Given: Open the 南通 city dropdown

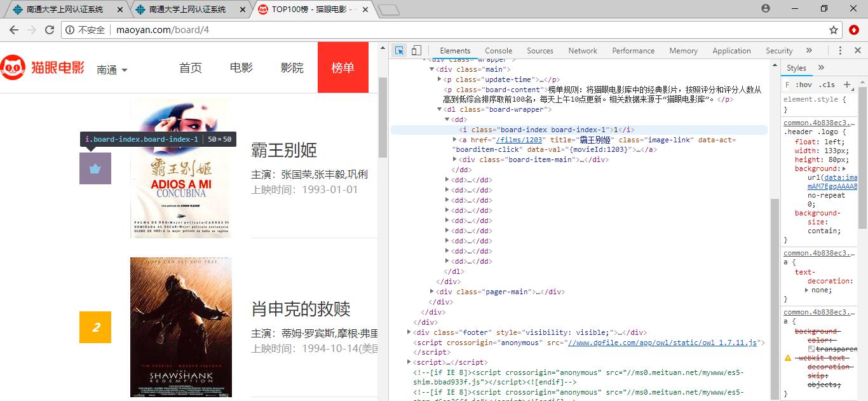Looking at the screenshot, I should point(112,70).
